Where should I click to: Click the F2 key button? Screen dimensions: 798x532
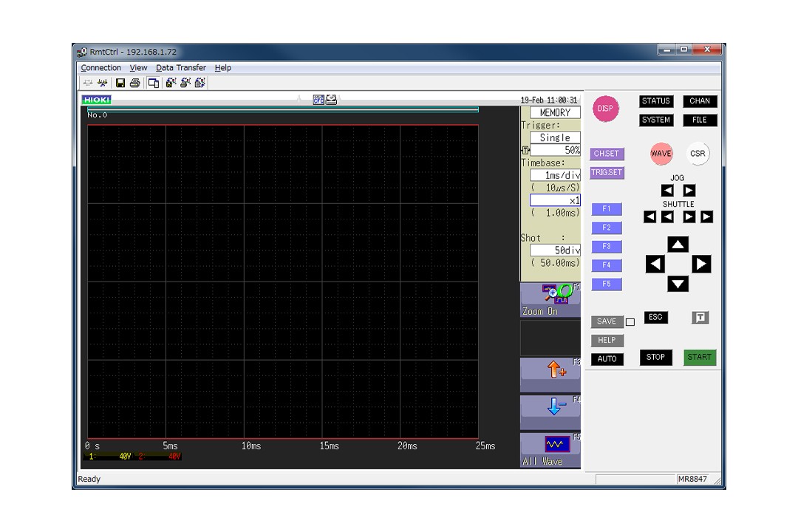607,228
